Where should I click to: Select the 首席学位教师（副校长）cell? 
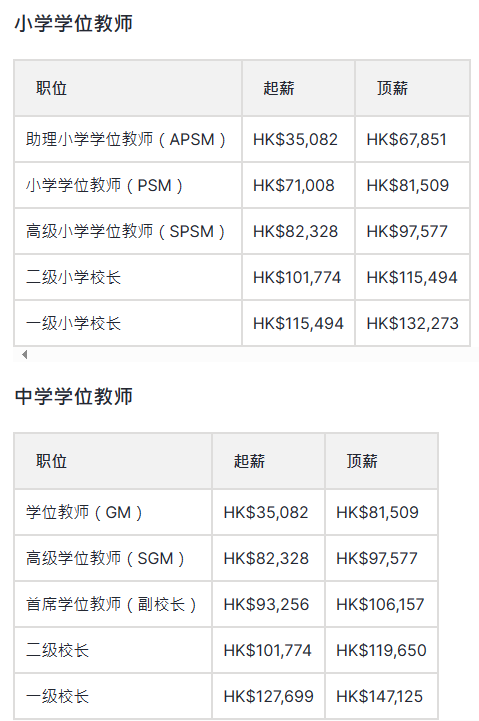coord(113,604)
